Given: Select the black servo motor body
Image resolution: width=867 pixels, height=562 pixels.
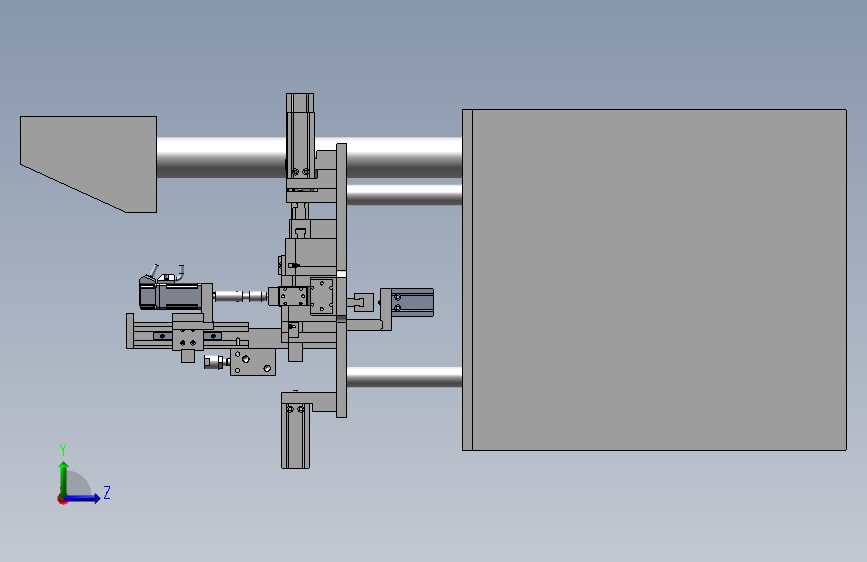Looking at the screenshot, I should (x=170, y=295).
